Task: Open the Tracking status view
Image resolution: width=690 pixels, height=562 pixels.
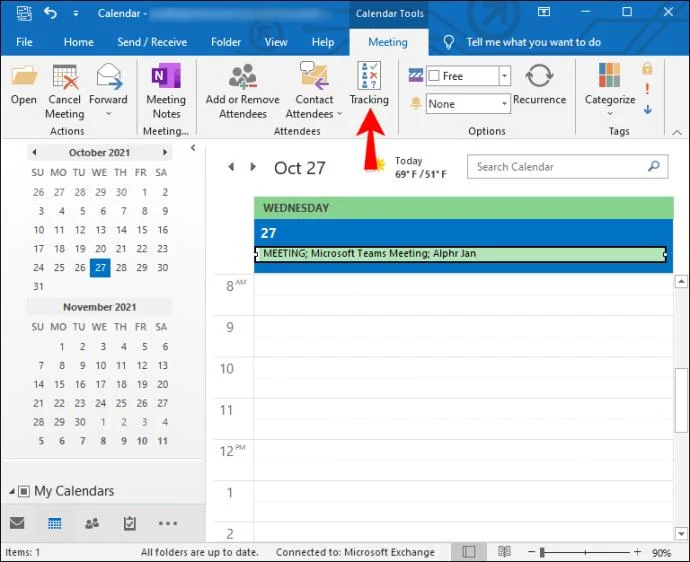Action: pos(369,78)
